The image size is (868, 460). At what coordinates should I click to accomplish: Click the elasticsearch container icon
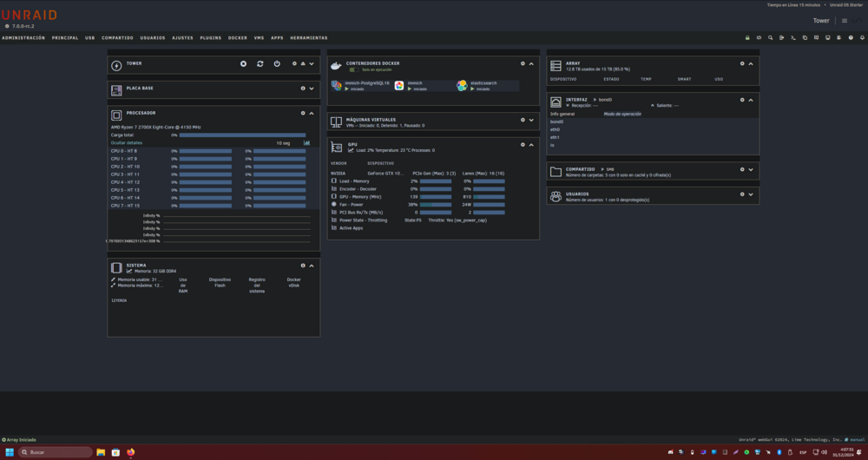[462, 85]
